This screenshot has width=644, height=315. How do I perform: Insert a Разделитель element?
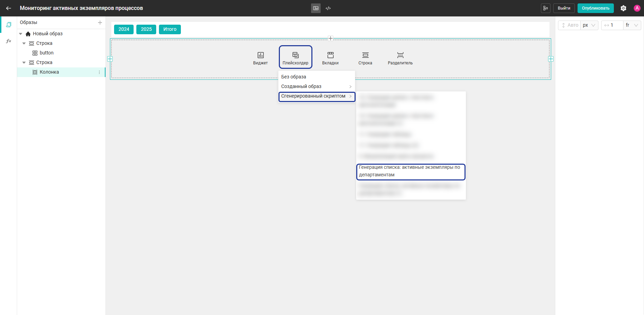400,58
